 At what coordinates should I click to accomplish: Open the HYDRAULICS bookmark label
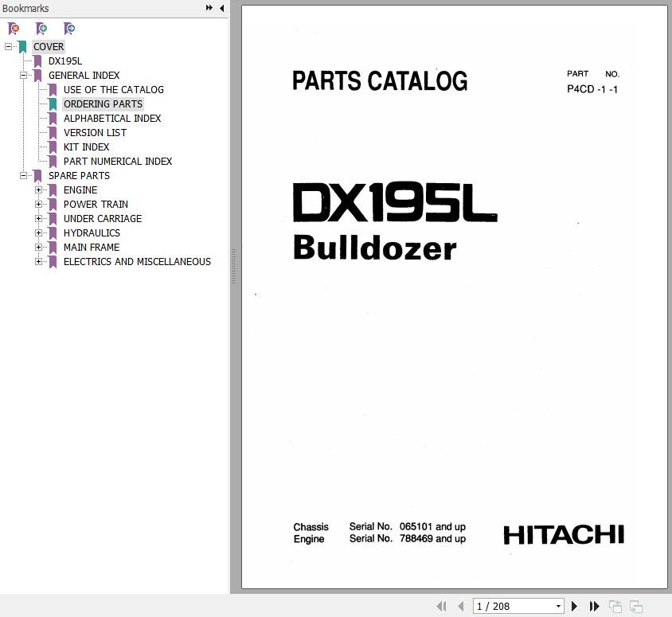[92, 233]
